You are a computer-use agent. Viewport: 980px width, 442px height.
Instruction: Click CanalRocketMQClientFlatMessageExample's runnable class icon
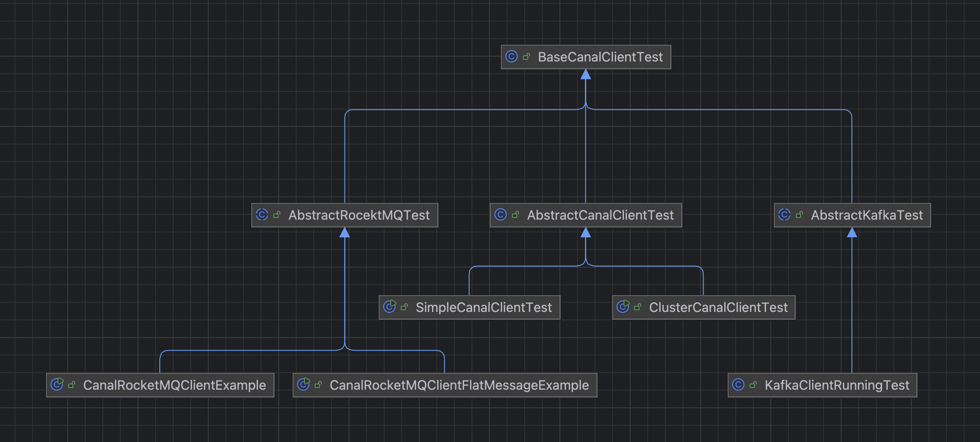click(x=304, y=384)
